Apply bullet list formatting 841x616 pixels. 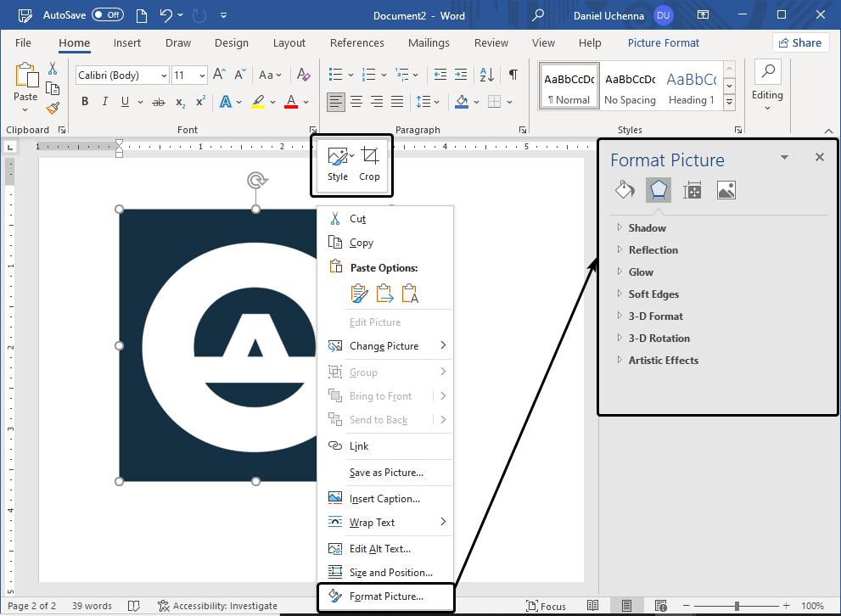335,76
